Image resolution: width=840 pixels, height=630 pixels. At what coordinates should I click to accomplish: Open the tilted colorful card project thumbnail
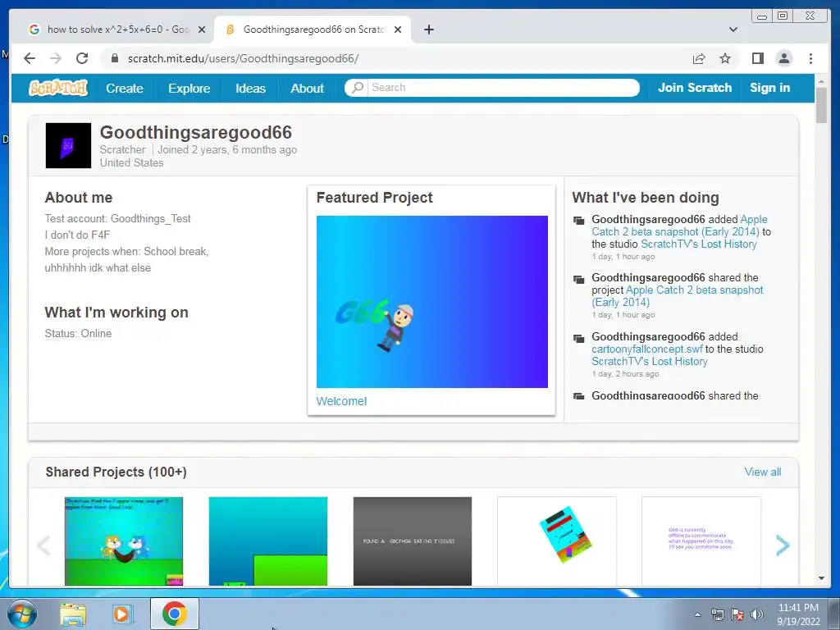click(557, 541)
